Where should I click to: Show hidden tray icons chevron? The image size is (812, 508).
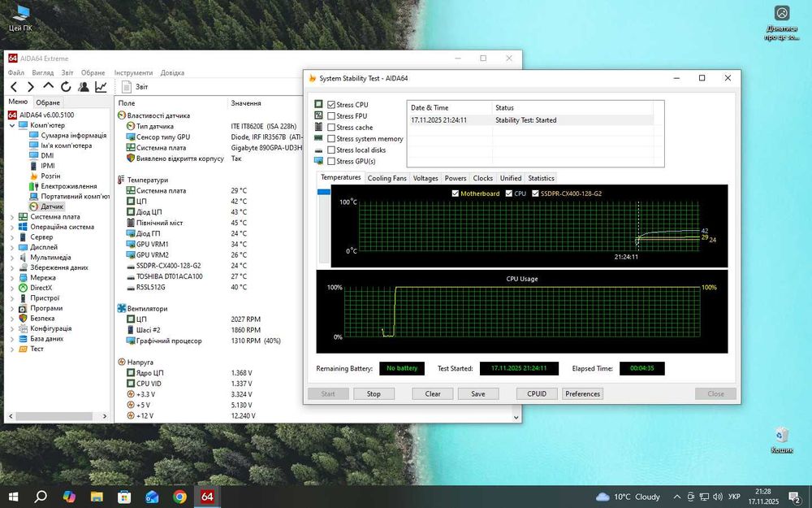[x=677, y=497]
